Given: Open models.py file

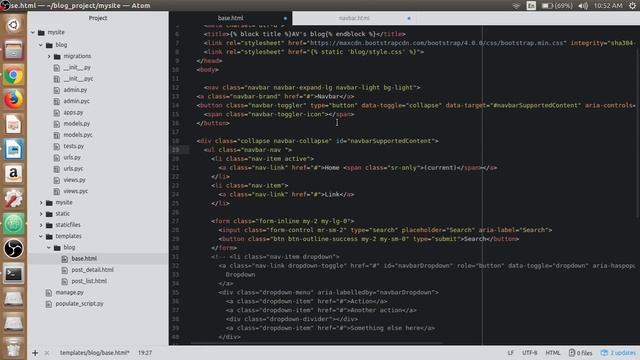Looking at the screenshot, I should 76,124.
